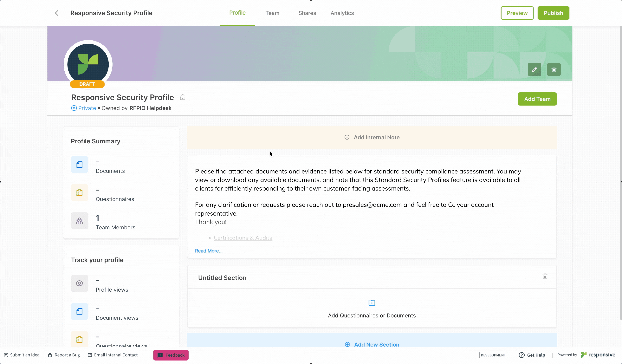Click the Documents label in summary
Screen dimensions: 622x364
coord(110,171)
